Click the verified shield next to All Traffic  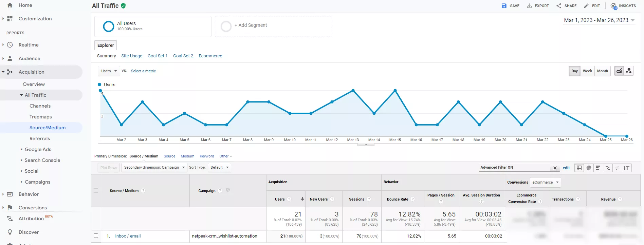(x=123, y=6)
